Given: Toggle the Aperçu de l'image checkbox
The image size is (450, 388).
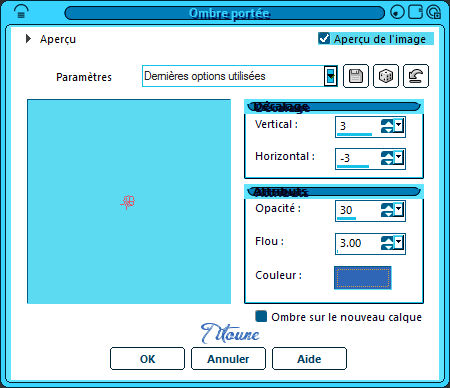Looking at the screenshot, I should click(324, 38).
